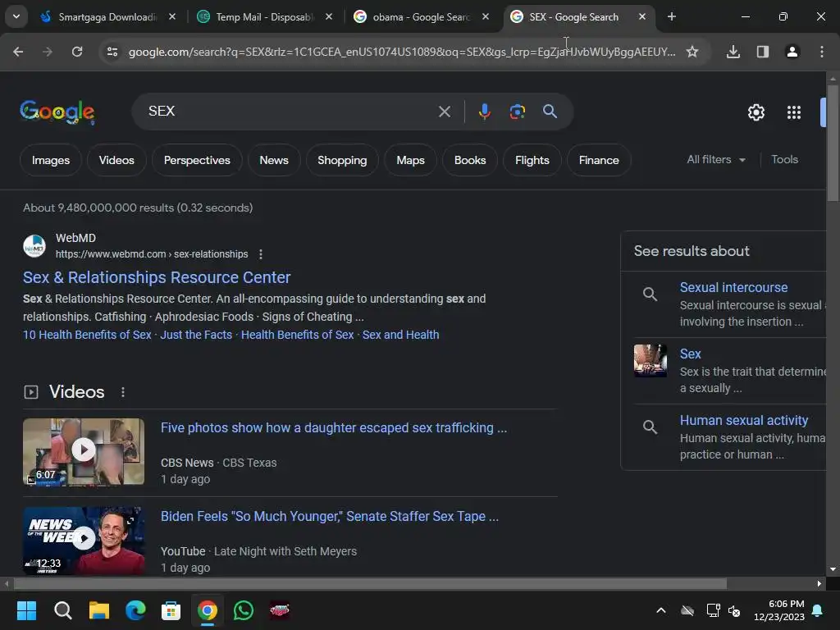Image resolution: width=840 pixels, height=630 pixels.
Task: Open Human sexual activity related result
Action: coord(743,421)
